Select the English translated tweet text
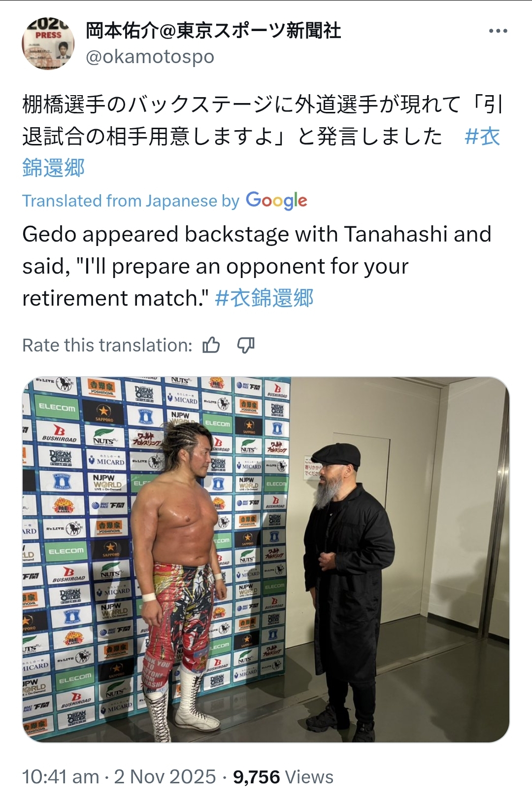 pyautogui.click(x=257, y=266)
